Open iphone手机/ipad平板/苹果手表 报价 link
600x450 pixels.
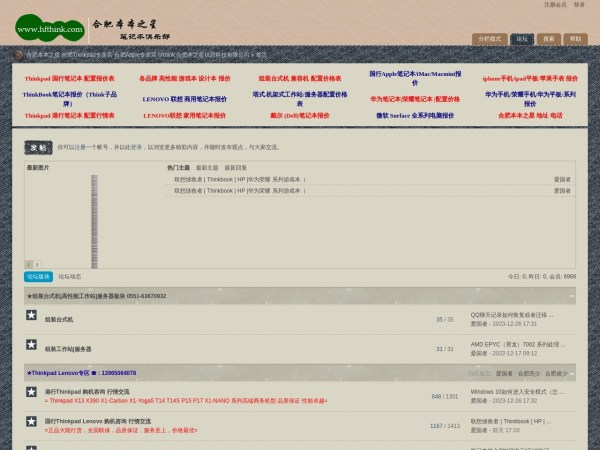point(530,78)
